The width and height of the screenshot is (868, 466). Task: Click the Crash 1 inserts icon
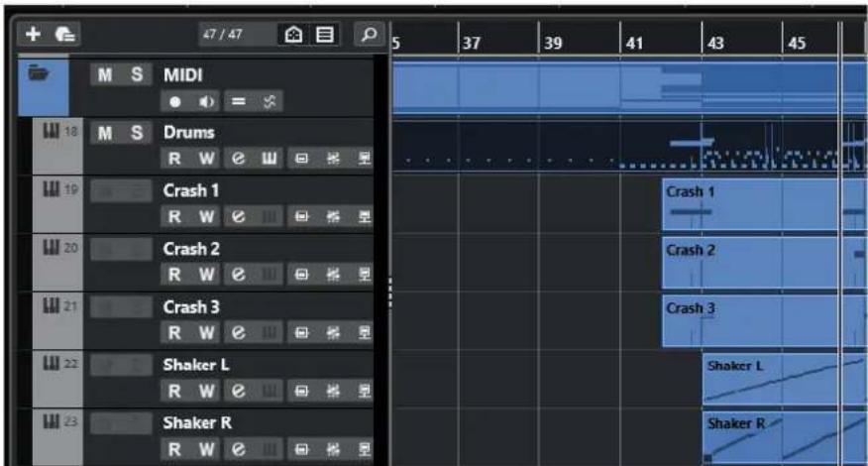[301, 217]
